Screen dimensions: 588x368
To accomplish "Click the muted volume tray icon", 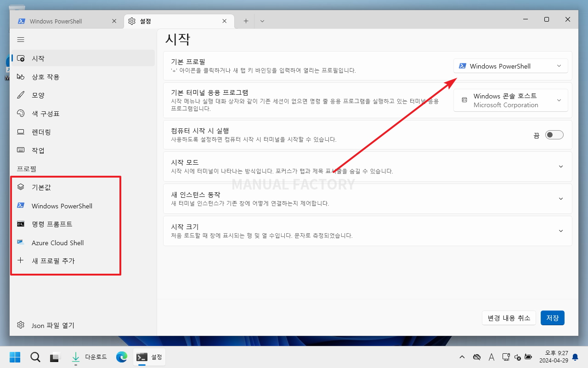I will click(x=518, y=357).
